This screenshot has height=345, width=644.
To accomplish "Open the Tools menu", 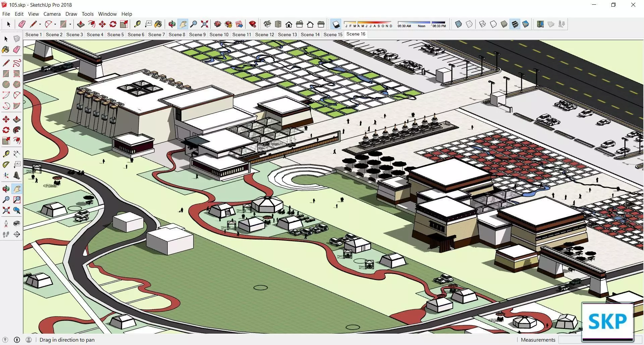I will click(88, 14).
